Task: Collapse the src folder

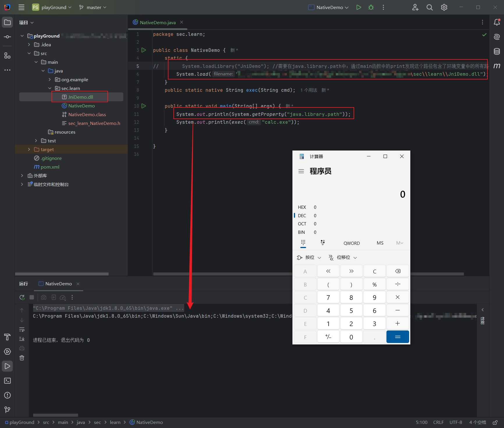Action: [x=29, y=53]
